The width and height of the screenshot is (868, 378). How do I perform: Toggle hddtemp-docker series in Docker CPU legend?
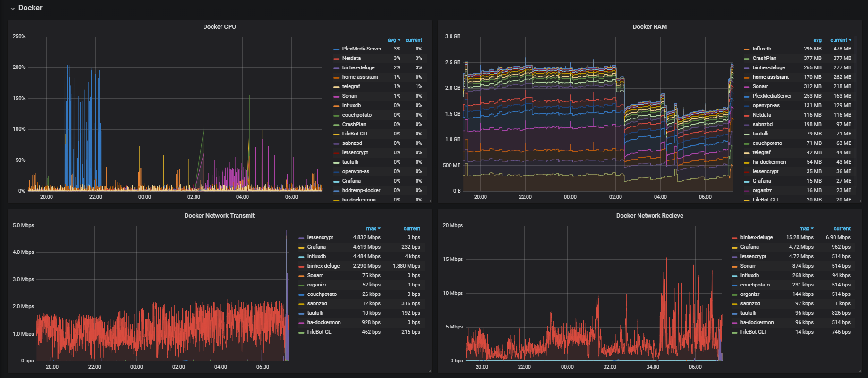(361, 191)
